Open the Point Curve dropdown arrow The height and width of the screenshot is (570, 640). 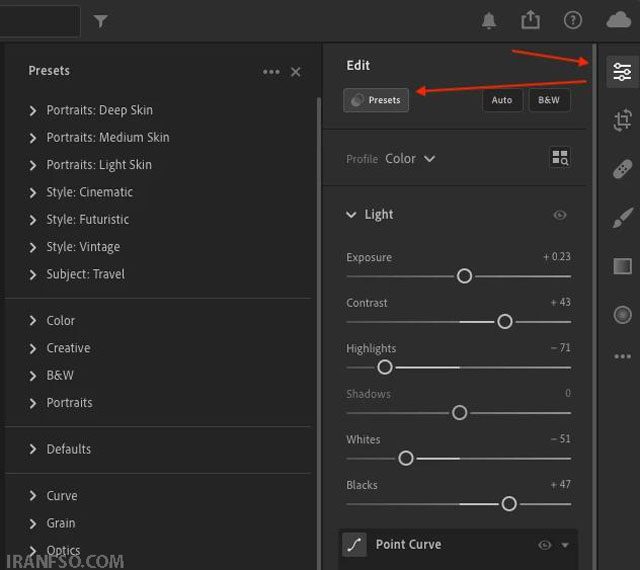[565, 545]
